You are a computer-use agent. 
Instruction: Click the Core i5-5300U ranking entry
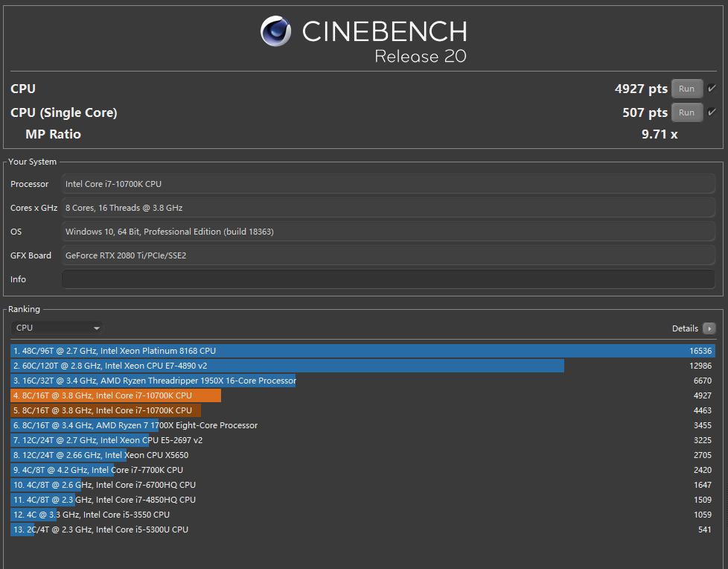(100, 530)
